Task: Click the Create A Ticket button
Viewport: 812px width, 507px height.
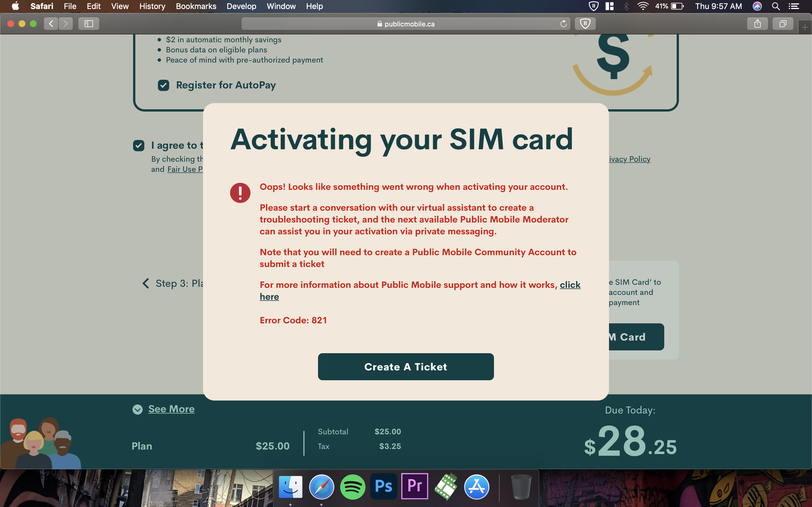Action: point(405,367)
